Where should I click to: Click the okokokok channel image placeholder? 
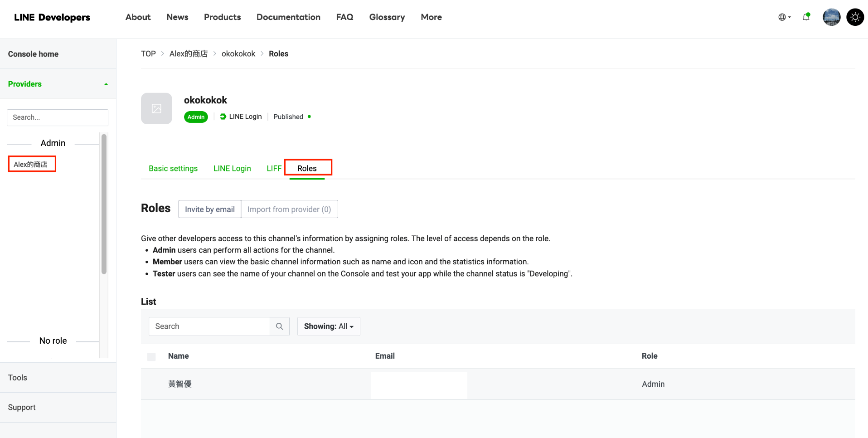point(156,109)
